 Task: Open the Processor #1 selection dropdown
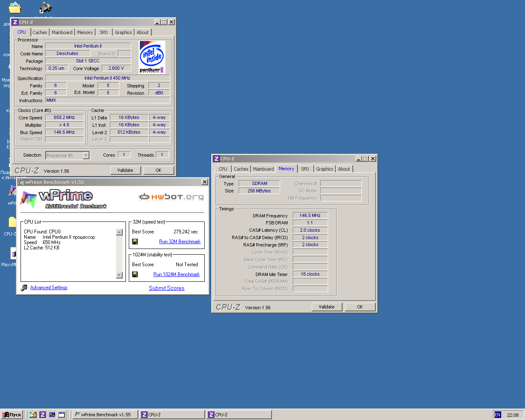(67, 155)
